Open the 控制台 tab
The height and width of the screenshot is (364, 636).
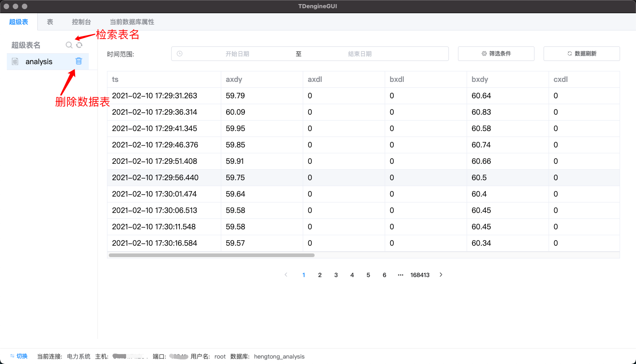point(81,22)
